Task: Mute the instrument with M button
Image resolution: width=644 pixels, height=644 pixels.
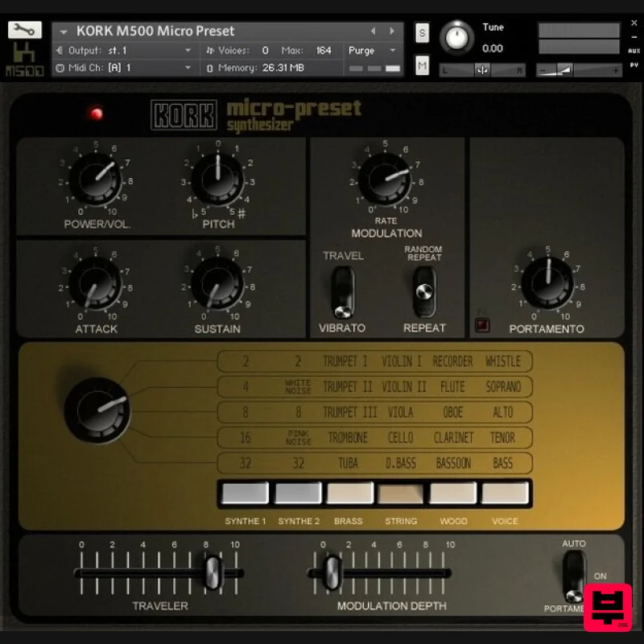Action: click(422, 66)
